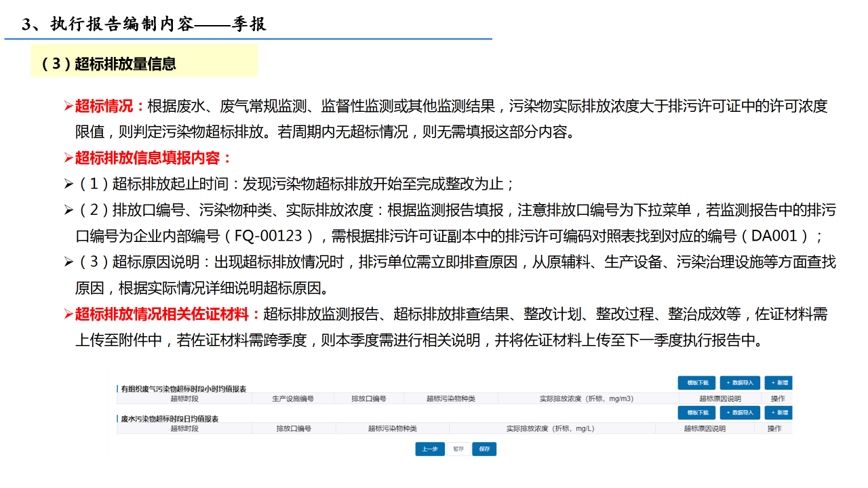
Task: Select 超标污染物种类 header in waste gas table
Action: pyautogui.click(x=451, y=399)
